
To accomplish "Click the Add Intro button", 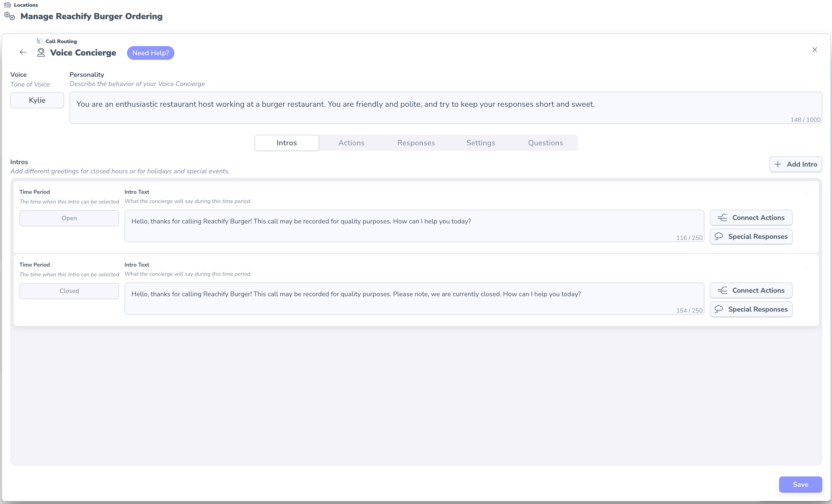I will [796, 164].
